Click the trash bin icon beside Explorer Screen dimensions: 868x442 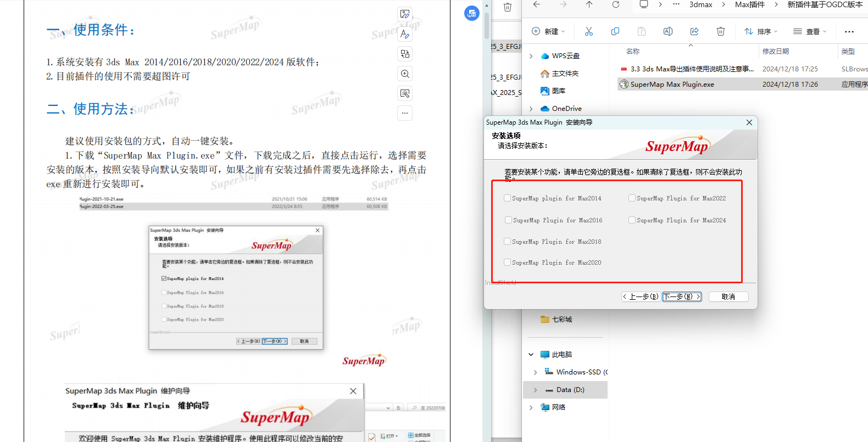point(508,7)
